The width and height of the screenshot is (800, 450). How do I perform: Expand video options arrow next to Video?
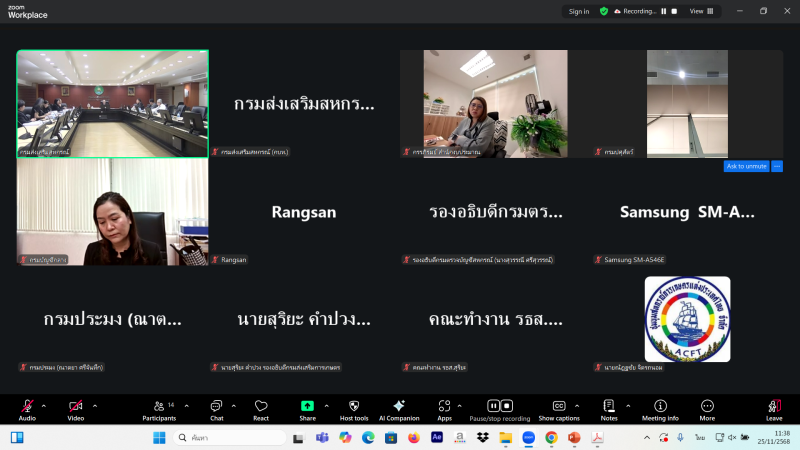[94, 405]
